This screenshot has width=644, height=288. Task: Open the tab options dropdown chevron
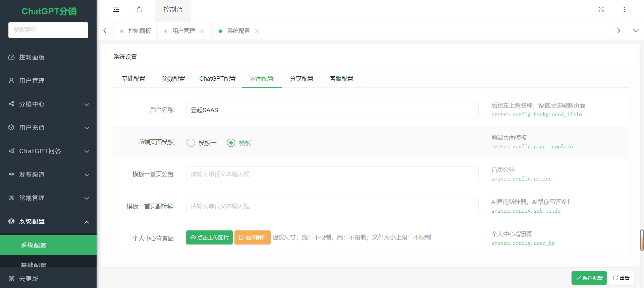[x=635, y=31]
